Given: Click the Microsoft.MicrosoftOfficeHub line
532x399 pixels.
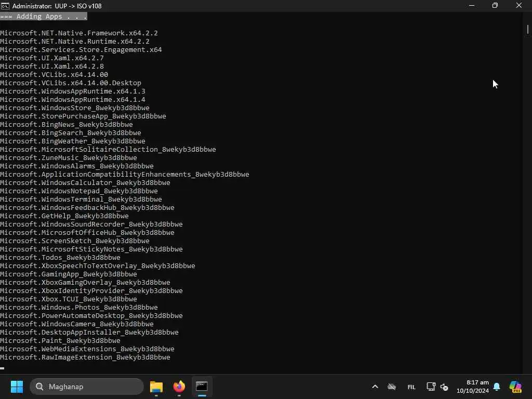Looking at the screenshot, I should tap(87, 232).
